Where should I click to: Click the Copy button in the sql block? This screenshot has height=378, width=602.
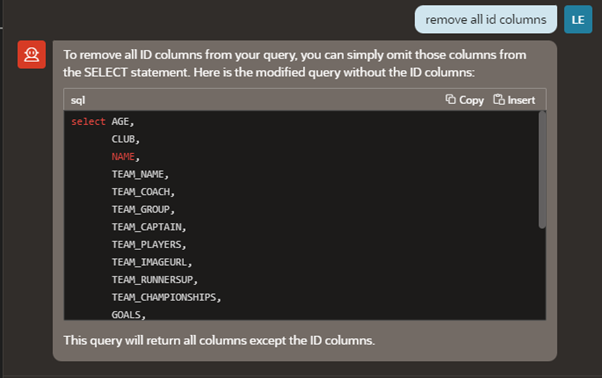(464, 100)
